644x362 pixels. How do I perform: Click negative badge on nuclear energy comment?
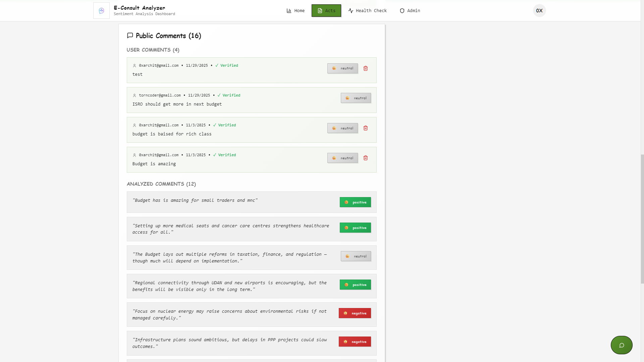point(355,313)
